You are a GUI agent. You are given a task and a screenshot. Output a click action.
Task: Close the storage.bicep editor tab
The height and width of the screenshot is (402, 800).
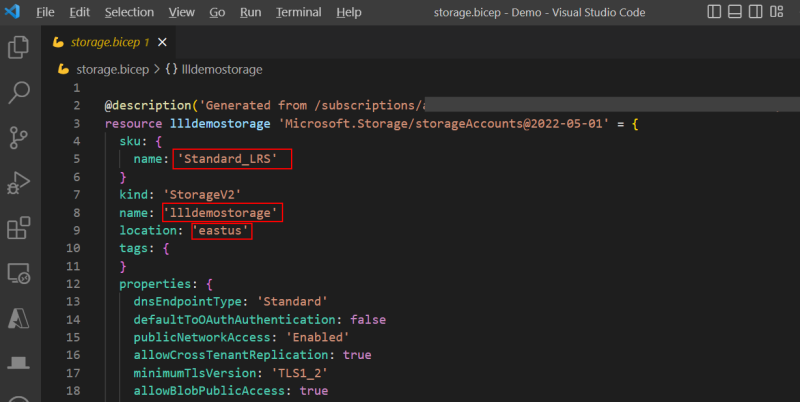point(163,43)
